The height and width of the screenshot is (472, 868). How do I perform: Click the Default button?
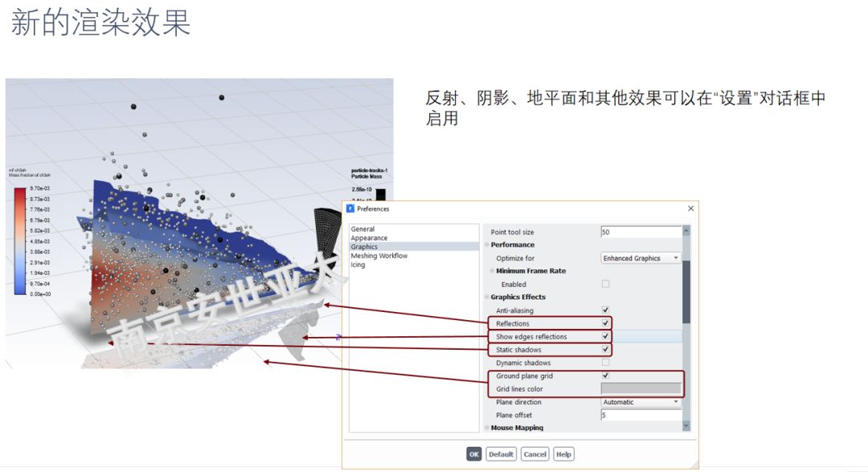(x=501, y=454)
